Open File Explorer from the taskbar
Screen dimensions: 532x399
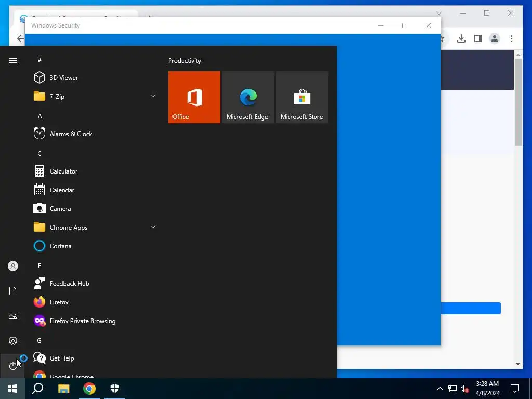point(64,389)
